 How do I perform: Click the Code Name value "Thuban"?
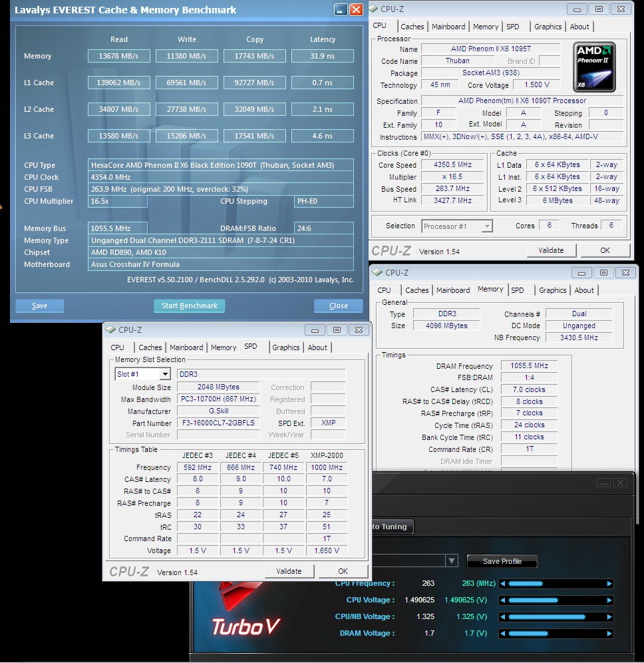pos(458,61)
